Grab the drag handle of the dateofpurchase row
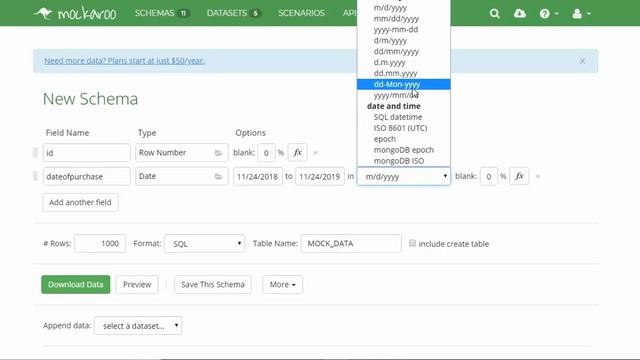Viewport: 640px width, 360px height. pos(35,176)
